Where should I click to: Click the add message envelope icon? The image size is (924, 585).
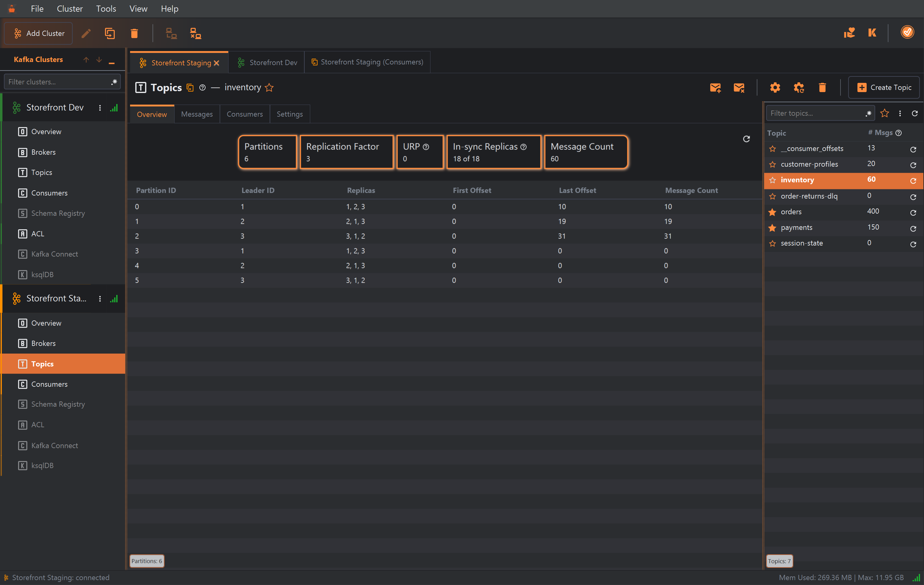click(x=715, y=87)
